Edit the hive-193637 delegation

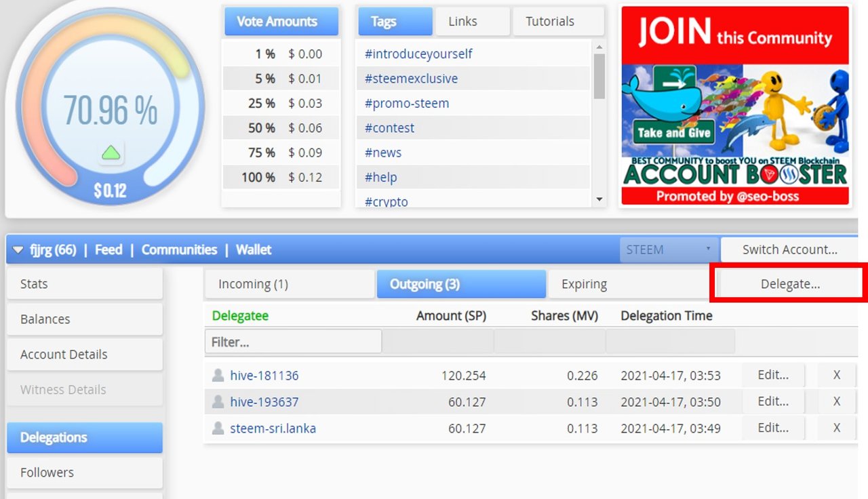[773, 401]
